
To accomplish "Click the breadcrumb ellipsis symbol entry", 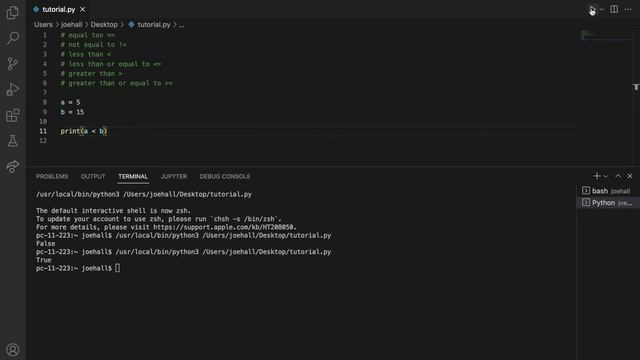I will point(181,24).
